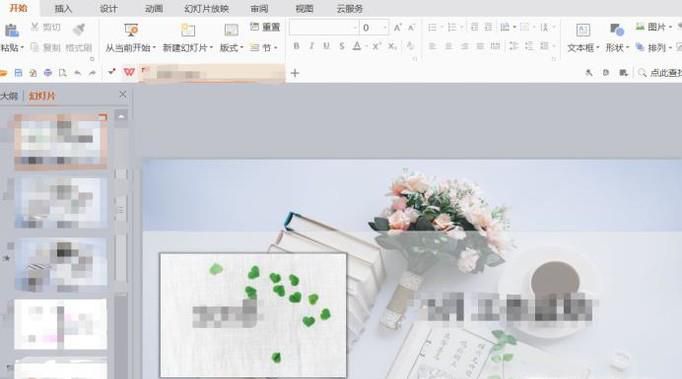The height and width of the screenshot is (379, 682).
Task: Open a new document tab with plus
Action: 295,73
